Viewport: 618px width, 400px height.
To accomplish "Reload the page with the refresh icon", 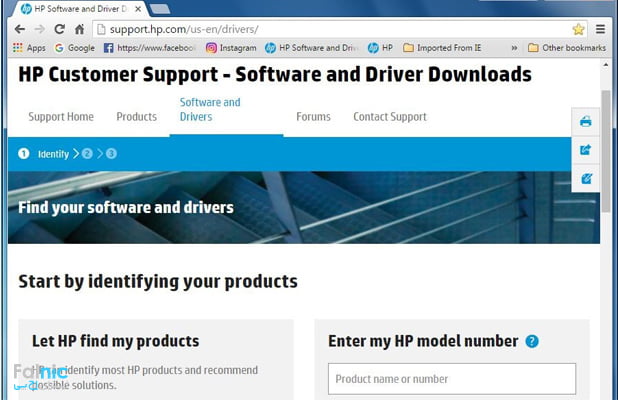I will coord(60,29).
